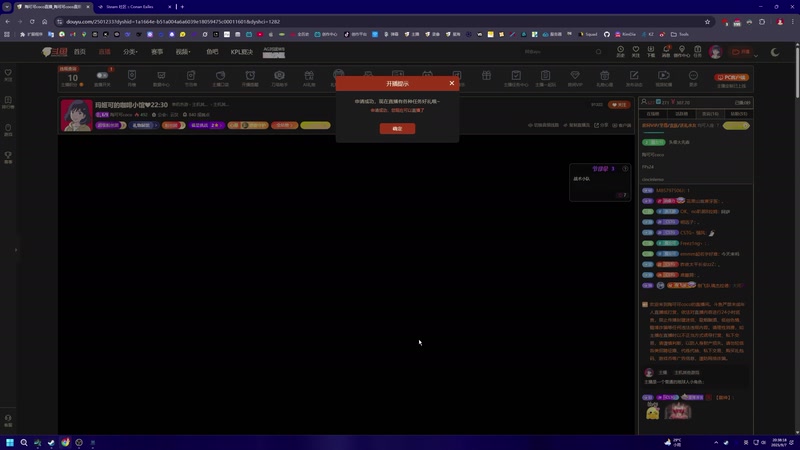Expand the left sidebar arrow handle
The image size is (800, 450).
click(x=16, y=250)
